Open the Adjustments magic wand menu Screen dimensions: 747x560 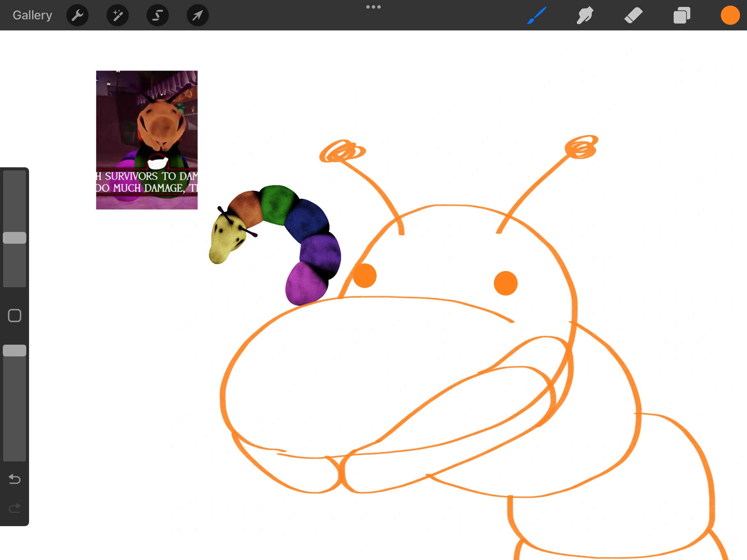(118, 15)
